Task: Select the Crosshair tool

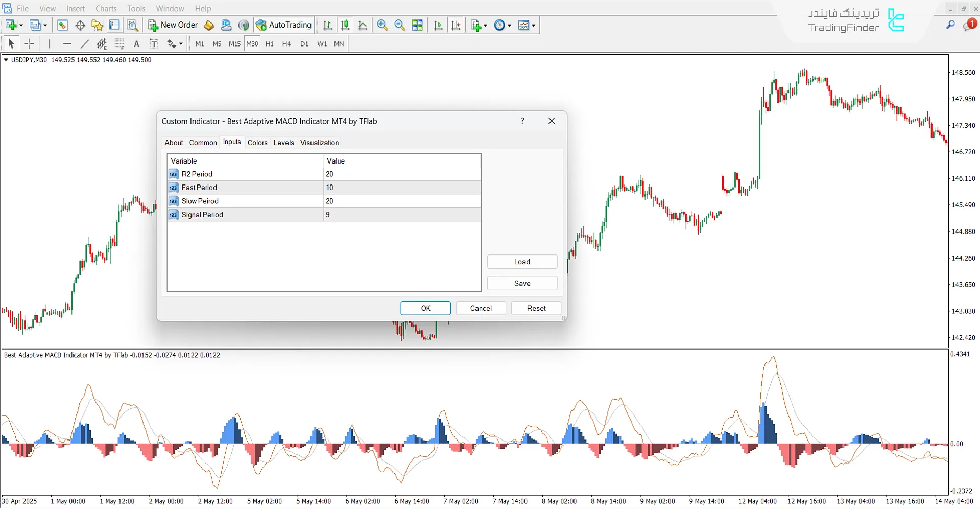Action: [29, 43]
